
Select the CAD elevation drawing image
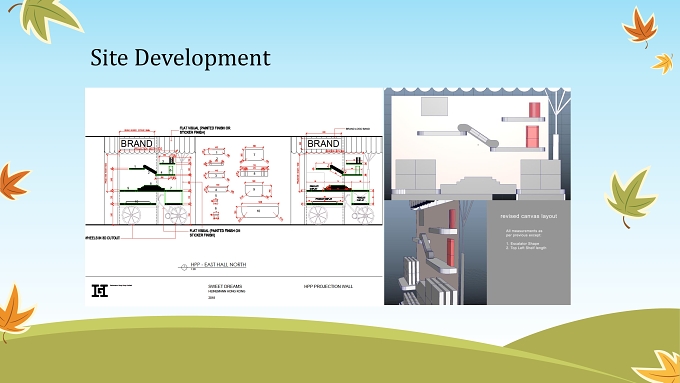[x=234, y=196]
